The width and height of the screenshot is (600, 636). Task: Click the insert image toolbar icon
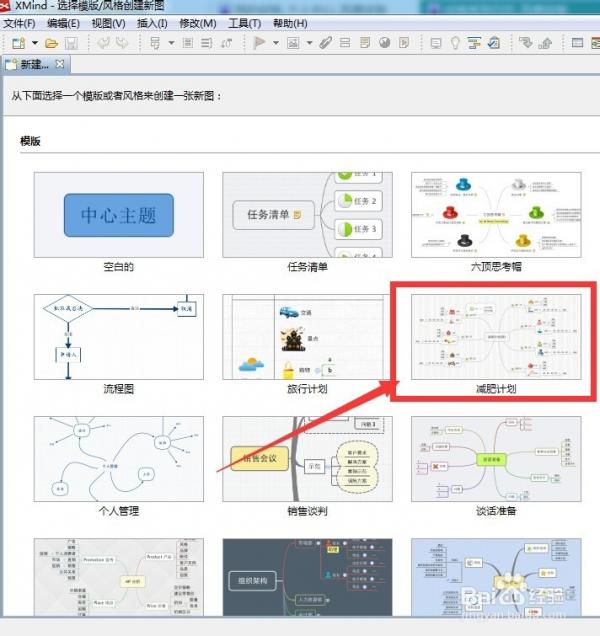[x=293, y=43]
